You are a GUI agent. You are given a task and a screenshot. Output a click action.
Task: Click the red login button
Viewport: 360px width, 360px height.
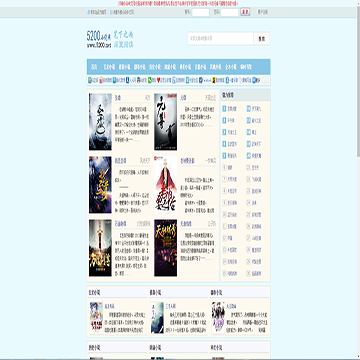pyautogui.click(x=245, y=12)
